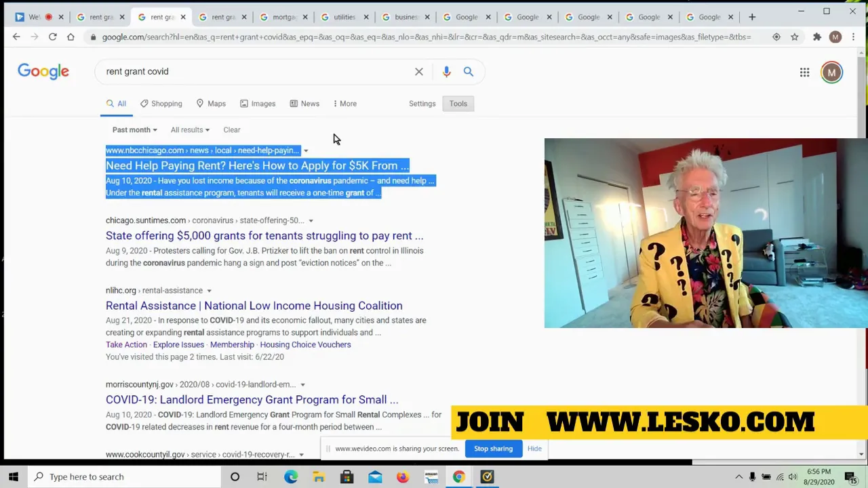
Task: Open Cortana from the taskbar circle
Action: tap(235, 476)
